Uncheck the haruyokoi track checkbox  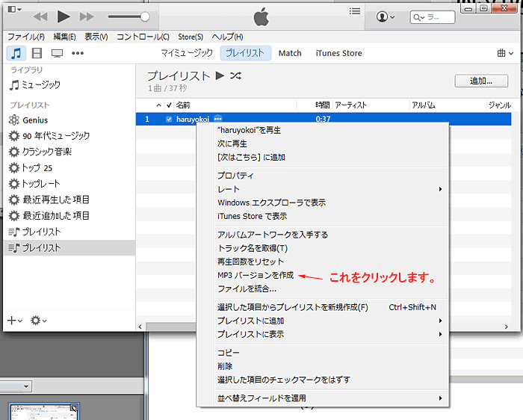[169, 120]
